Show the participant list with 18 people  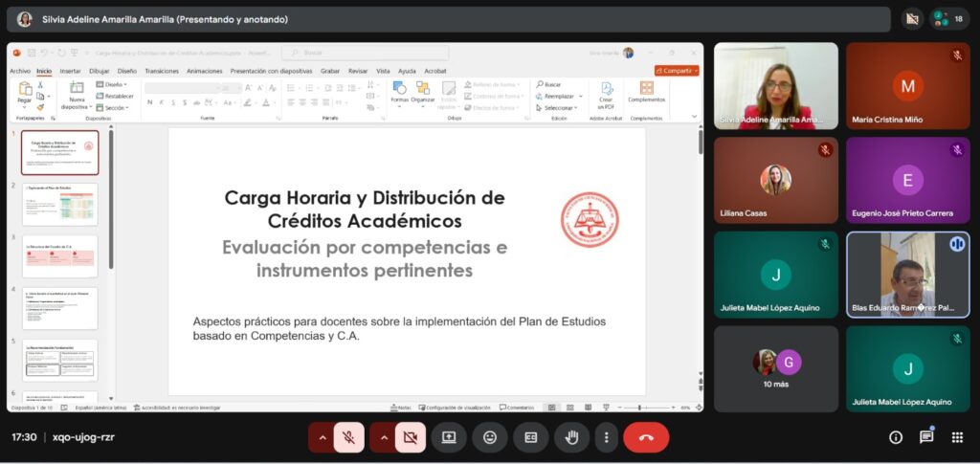(x=949, y=19)
